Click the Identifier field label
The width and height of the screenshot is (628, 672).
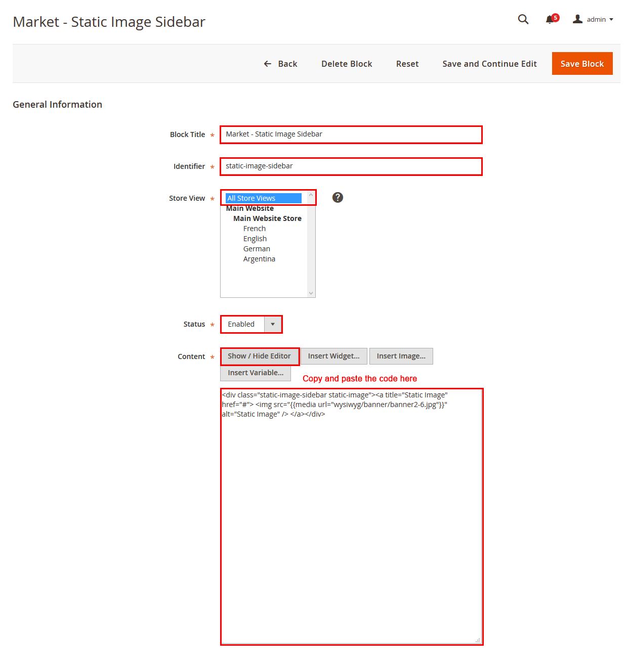coord(189,166)
